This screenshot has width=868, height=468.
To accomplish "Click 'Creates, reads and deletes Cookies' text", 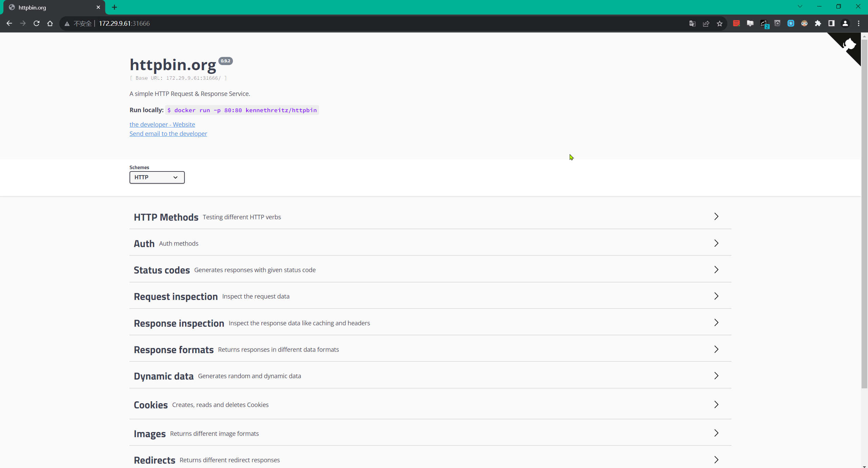I will [220, 405].
